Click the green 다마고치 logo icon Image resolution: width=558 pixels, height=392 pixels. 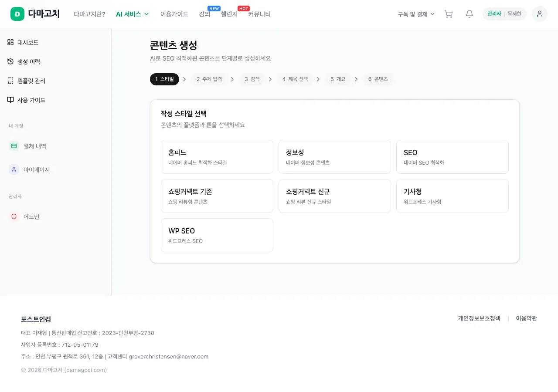(17, 14)
